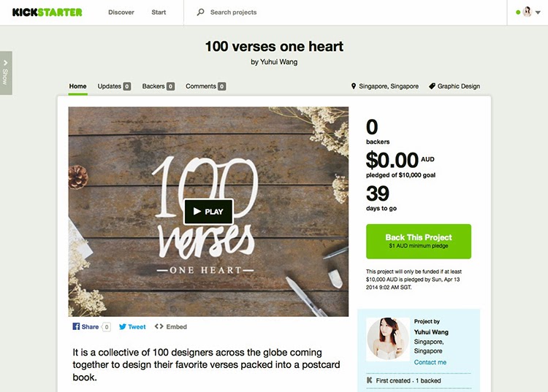
Task: Play the 100 verses project video
Action: pyautogui.click(x=209, y=211)
